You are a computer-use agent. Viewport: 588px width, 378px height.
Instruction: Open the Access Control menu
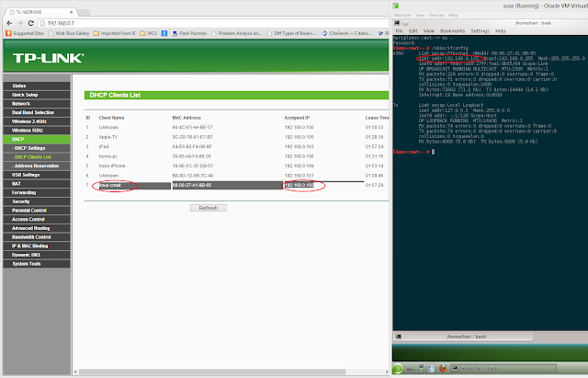(x=37, y=219)
